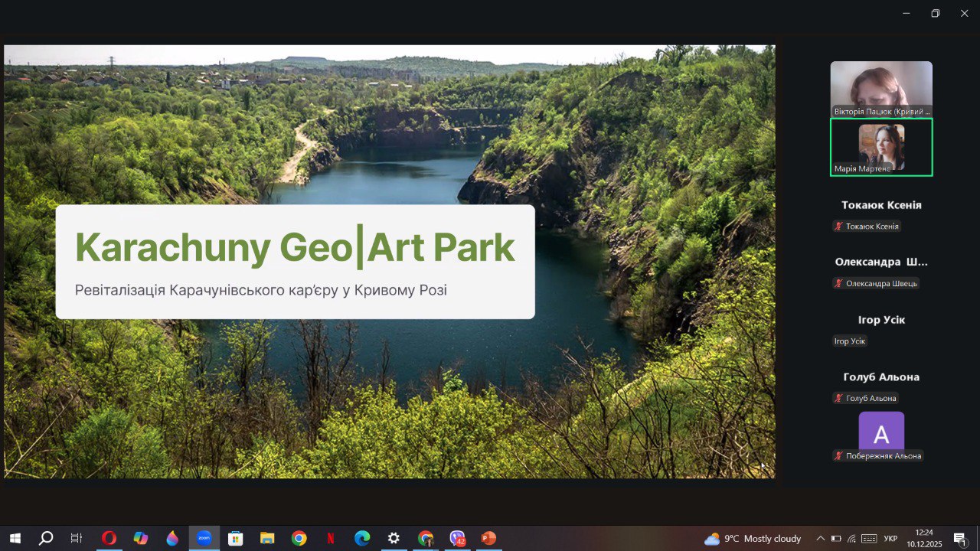
Task: Open Microsoft Edge from the taskbar
Action: pyautogui.click(x=362, y=538)
